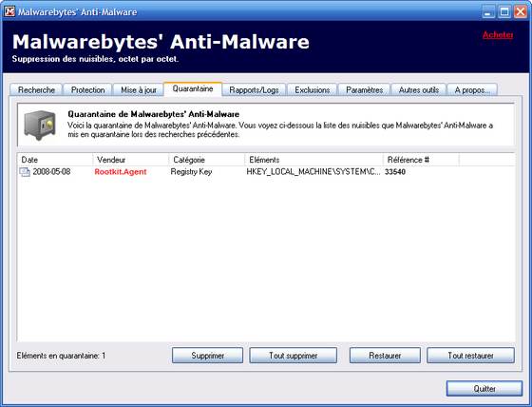Minimize the Malwarebytes window
Screen dimensions: 532x407
488,12
